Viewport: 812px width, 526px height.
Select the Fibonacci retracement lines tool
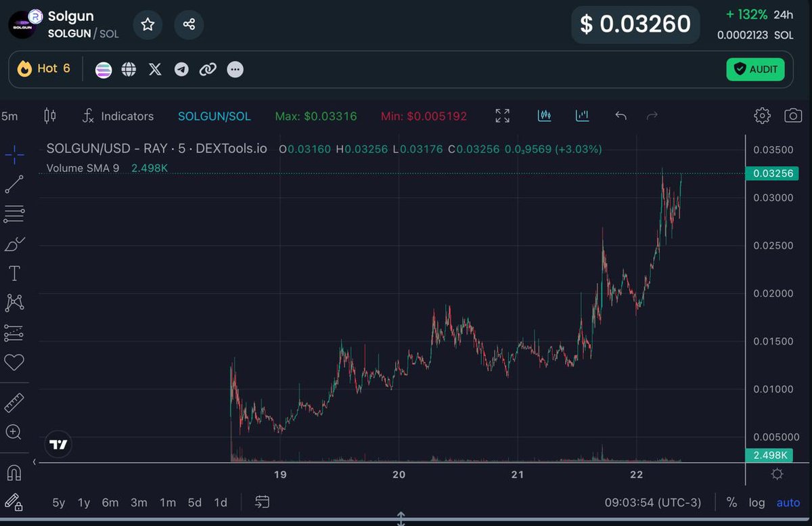click(14, 215)
